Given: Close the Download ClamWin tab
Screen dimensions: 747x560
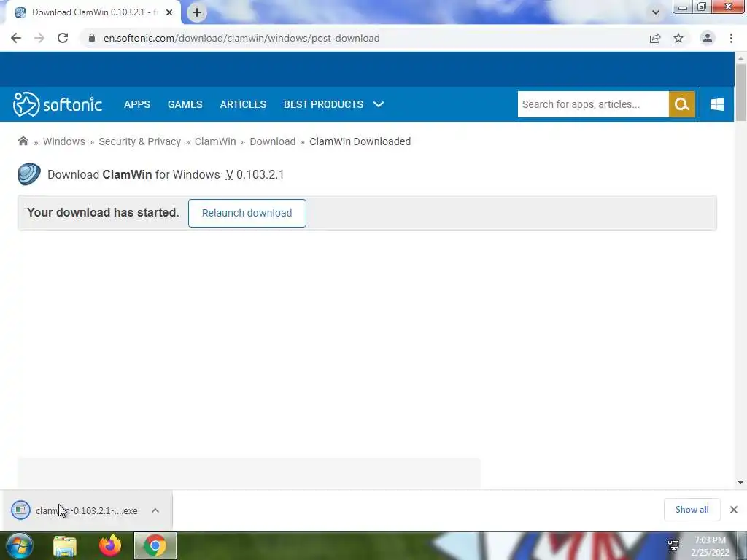Looking at the screenshot, I should [x=169, y=12].
